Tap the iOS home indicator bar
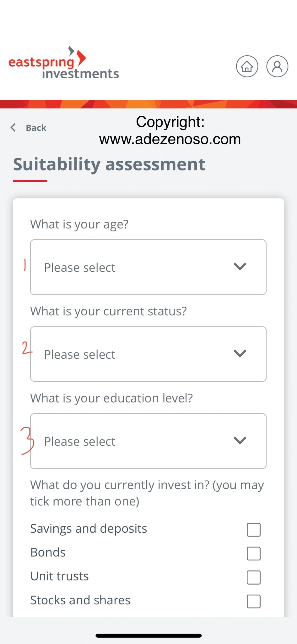 [x=148, y=636]
